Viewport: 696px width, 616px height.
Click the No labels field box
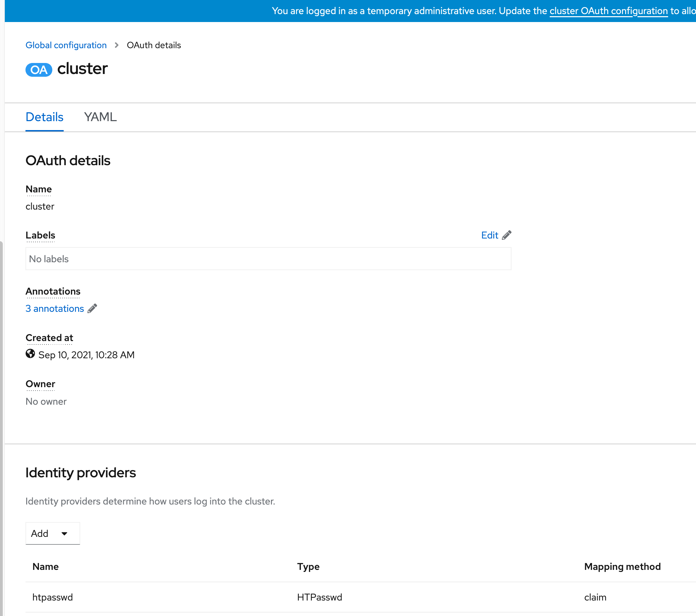(268, 259)
